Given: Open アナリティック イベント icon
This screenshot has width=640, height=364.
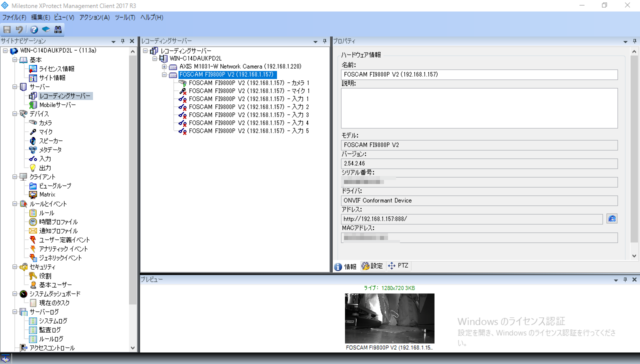Looking at the screenshot, I should (33, 249).
